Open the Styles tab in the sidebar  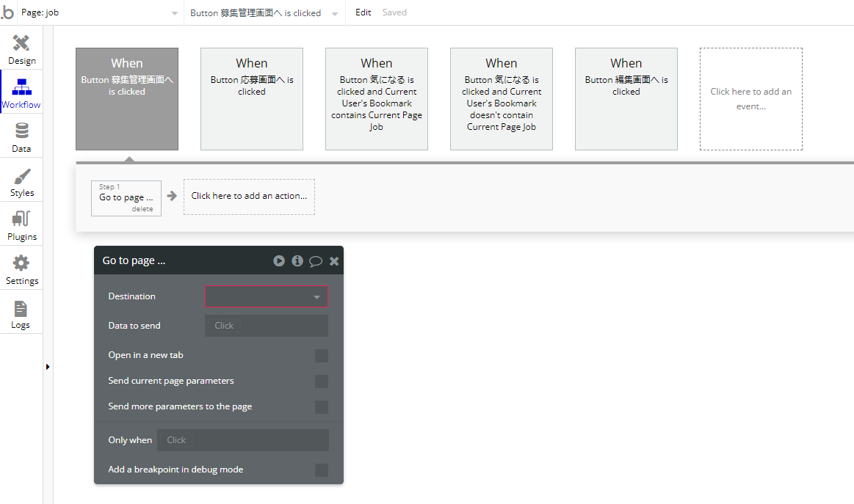(x=21, y=181)
